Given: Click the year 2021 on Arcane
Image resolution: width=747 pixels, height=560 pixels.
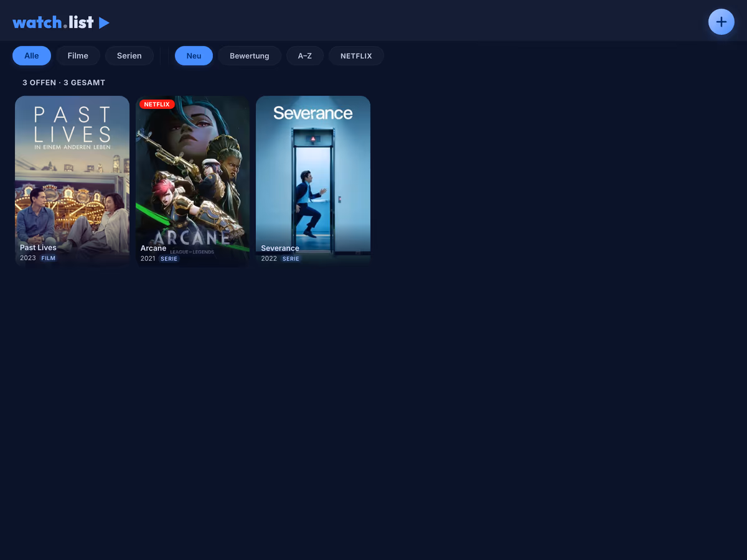Looking at the screenshot, I should (x=148, y=259).
